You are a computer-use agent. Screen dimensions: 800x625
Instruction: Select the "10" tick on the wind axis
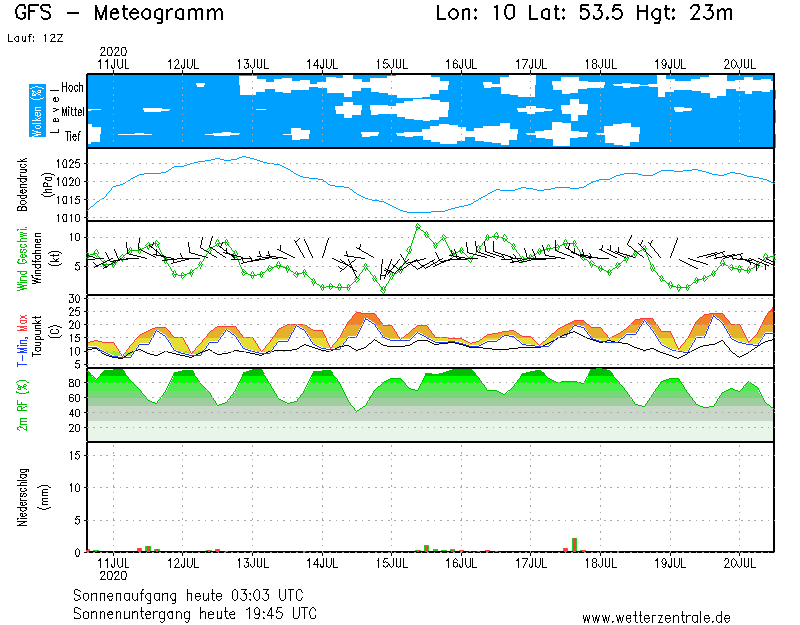pyautogui.click(x=75, y=237)
